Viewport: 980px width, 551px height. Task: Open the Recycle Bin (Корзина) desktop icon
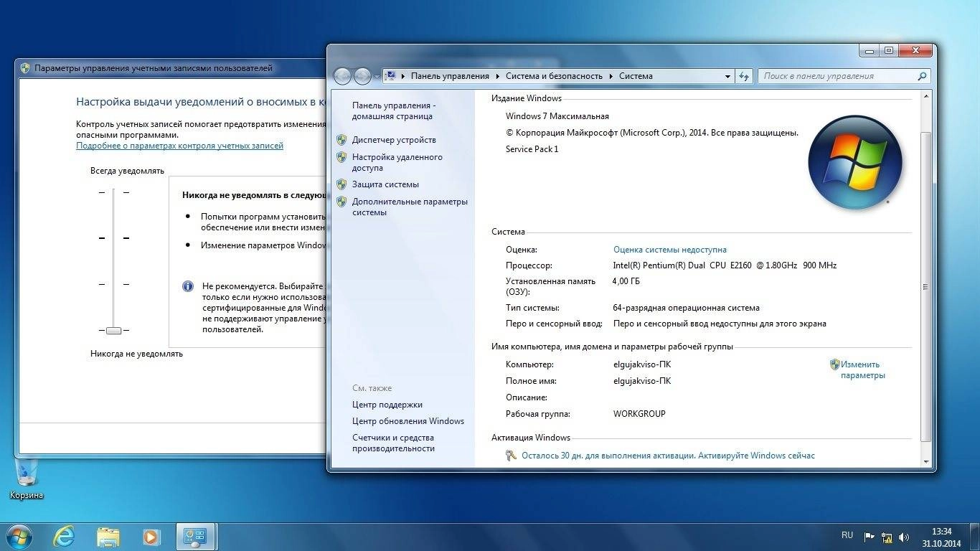click(x=27, y=481)
